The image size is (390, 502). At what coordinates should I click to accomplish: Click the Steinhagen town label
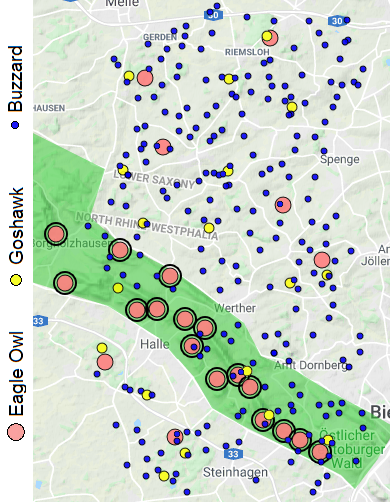tap(235, 472)
